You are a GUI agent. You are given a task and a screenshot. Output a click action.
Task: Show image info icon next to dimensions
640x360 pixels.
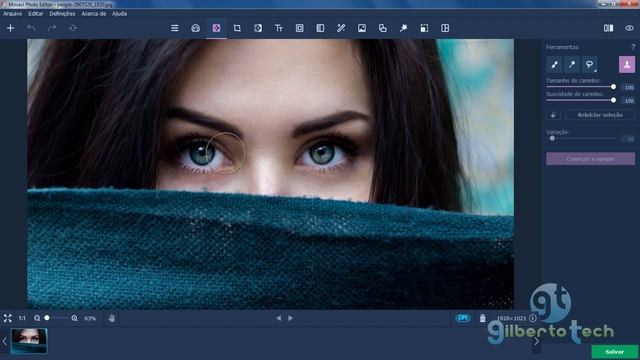click(533, 318)
